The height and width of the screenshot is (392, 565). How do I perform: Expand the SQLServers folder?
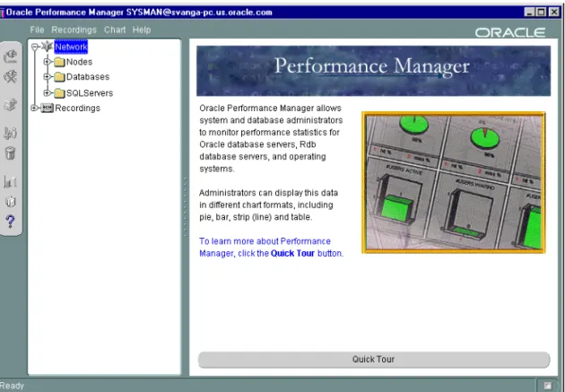tap(47, 93)
